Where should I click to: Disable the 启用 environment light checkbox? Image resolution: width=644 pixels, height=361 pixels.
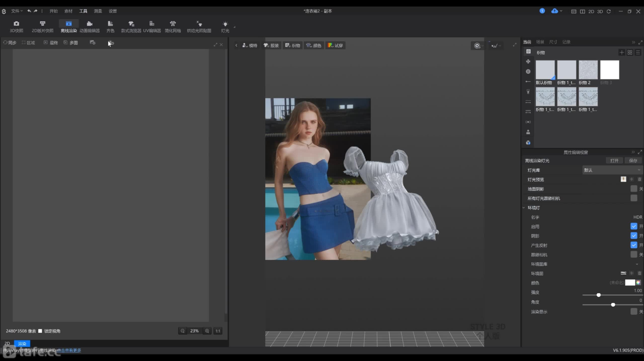634,226
